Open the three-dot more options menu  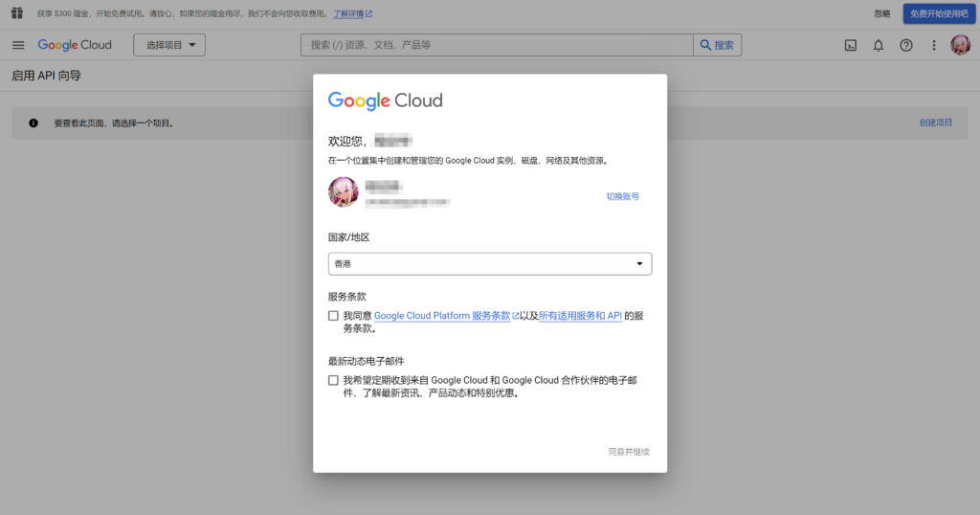tap(934, 45)
